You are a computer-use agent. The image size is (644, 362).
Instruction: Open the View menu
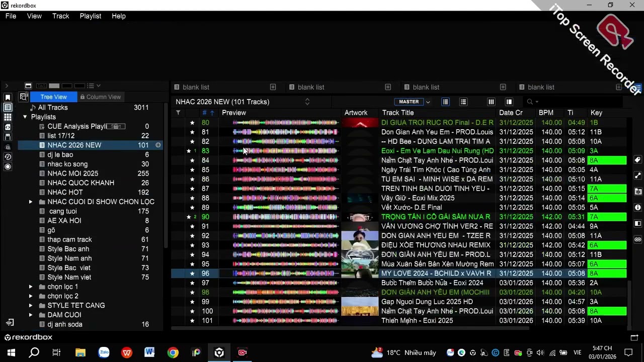(x=34, y=16)
